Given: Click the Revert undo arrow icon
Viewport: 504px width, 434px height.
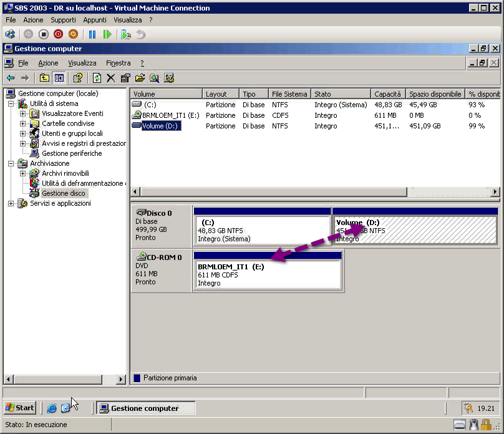Looking at the screenshot, I should coord(141,34).
